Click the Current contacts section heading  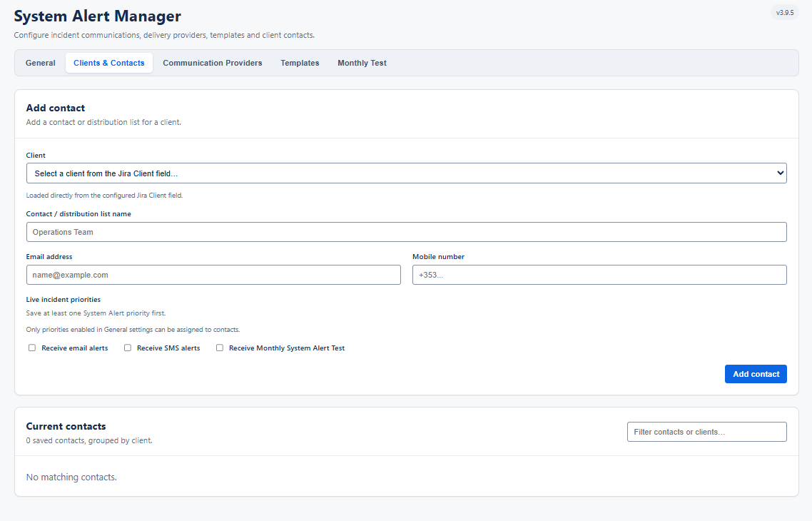(66, 426)
